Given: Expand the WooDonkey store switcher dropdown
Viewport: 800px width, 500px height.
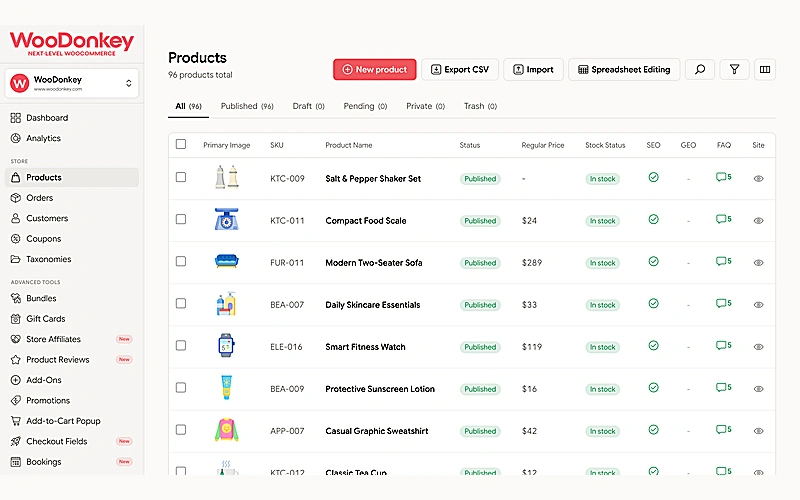Looking at the screenshot, I should coord(71,83).
